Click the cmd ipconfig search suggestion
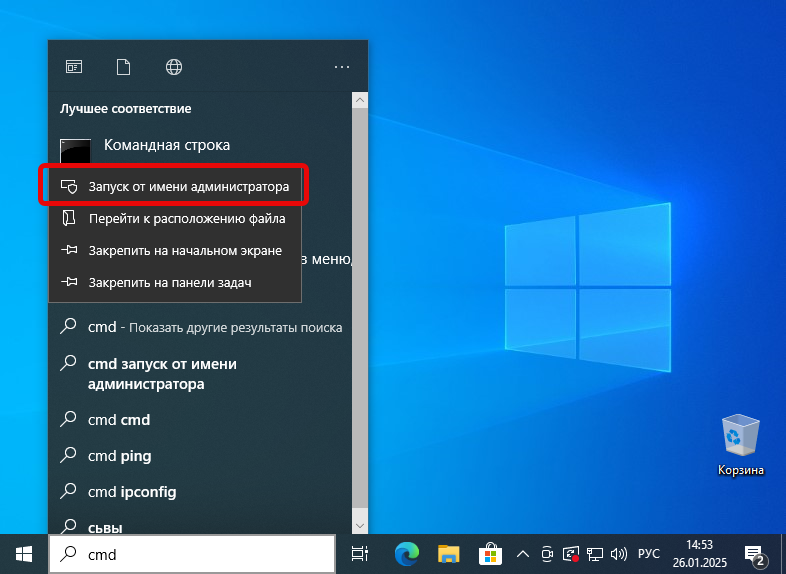This screenshot has width=786, height=574. pos(132,492)
